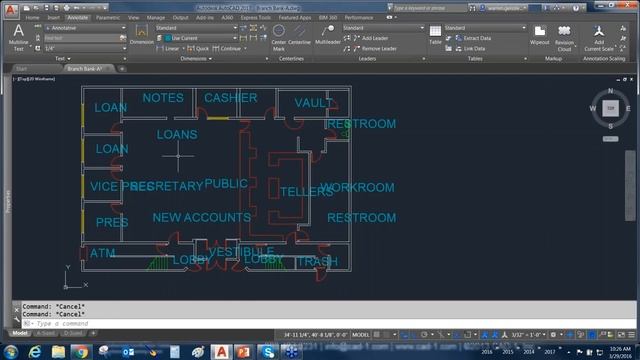Screen dimensions: 640x360
Task: Click the Workspace Switching gear icon
Action: point(553,335)
